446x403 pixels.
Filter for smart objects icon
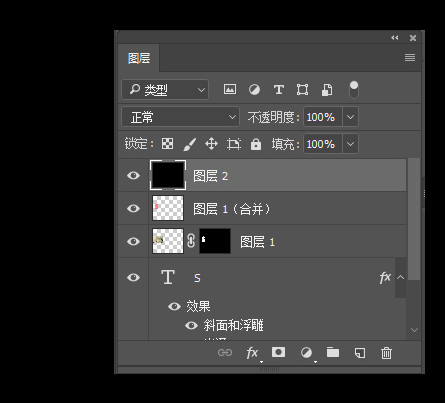point(327,90)
